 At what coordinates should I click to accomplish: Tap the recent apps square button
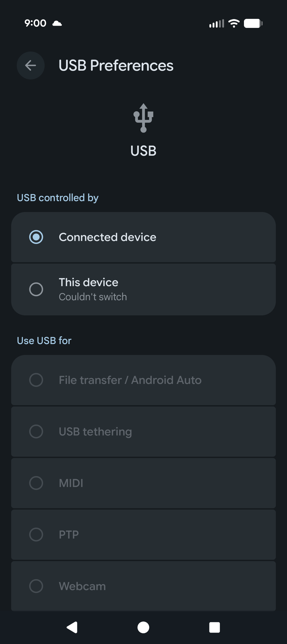coord(214,628)
